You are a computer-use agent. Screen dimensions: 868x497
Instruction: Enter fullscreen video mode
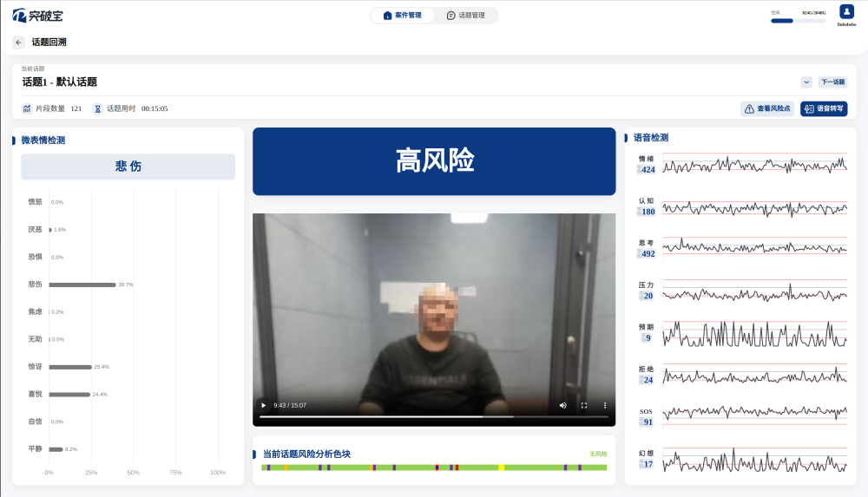point(584,405)
